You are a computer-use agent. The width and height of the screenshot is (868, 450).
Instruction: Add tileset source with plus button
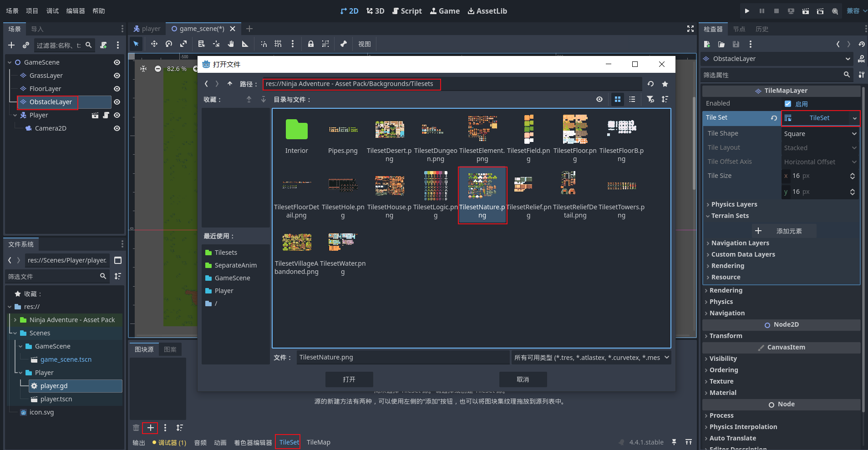point(150,428)
